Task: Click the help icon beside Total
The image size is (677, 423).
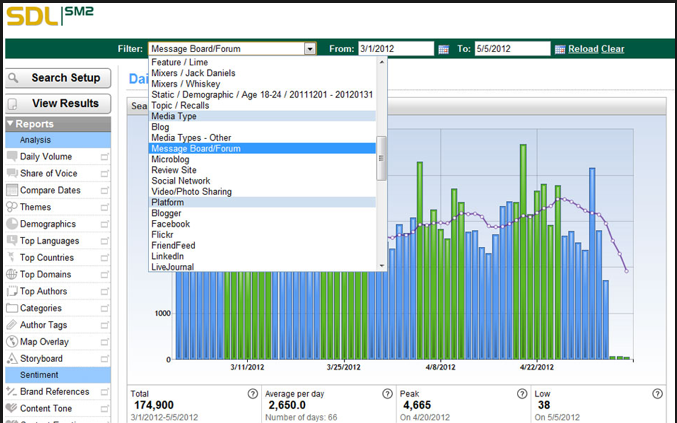Action: click(252, 393)
